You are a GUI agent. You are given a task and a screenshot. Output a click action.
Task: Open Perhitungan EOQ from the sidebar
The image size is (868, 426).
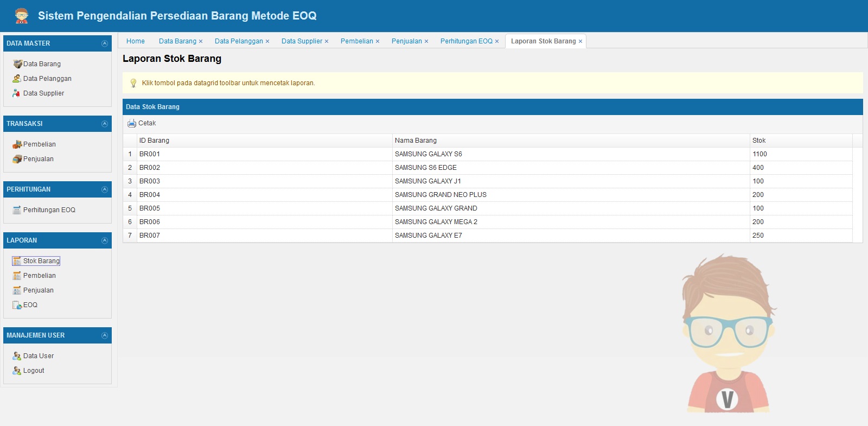(x=49, y=210)
